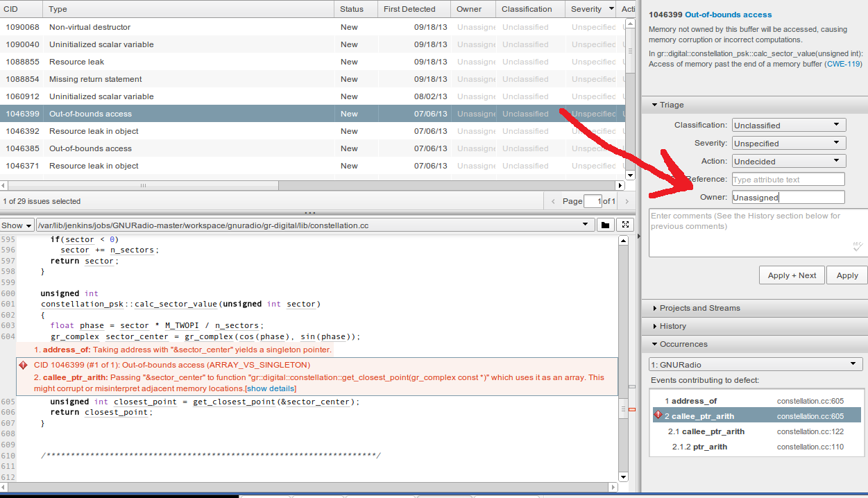Screen dimensions: 868x498
Task: Select issue 1046385 Out-of-bounds access
Action: (312, 148)
